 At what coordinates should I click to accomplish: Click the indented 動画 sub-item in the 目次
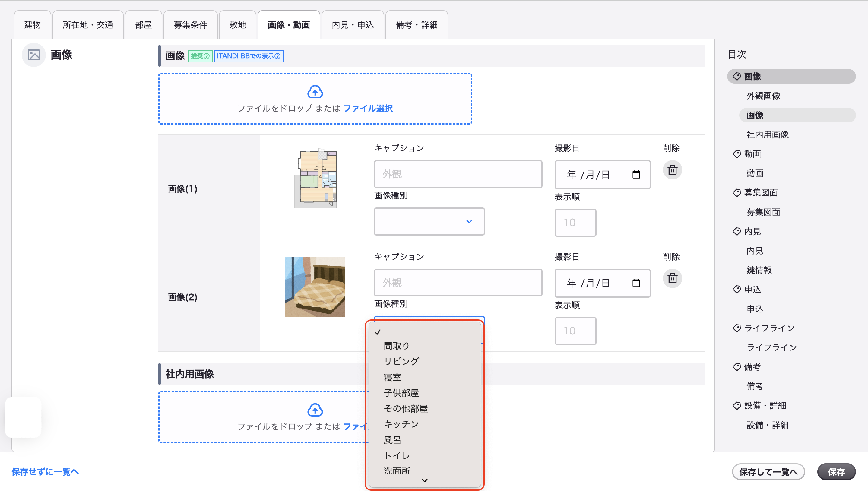tap(755, 173)
